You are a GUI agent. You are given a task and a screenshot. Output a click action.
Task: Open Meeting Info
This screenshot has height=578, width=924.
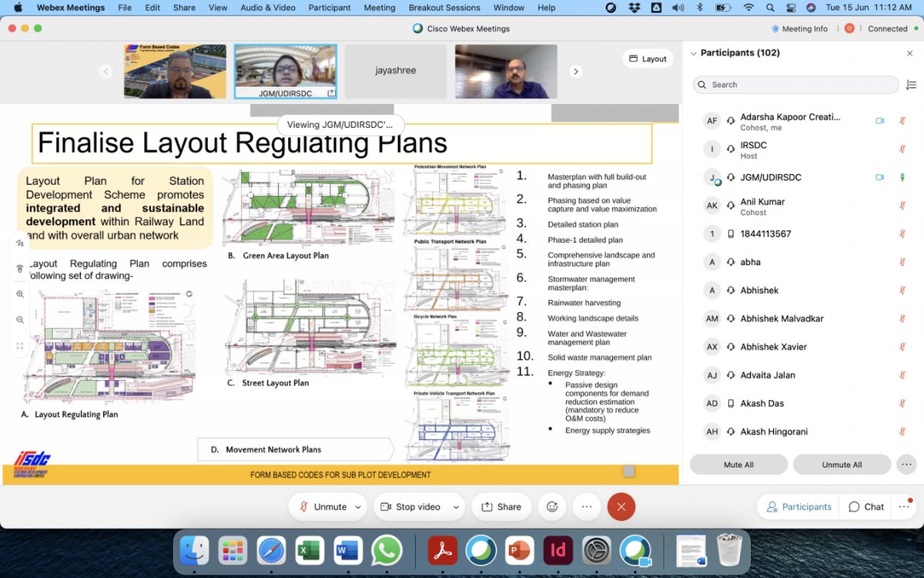click(x=799, y=29)
